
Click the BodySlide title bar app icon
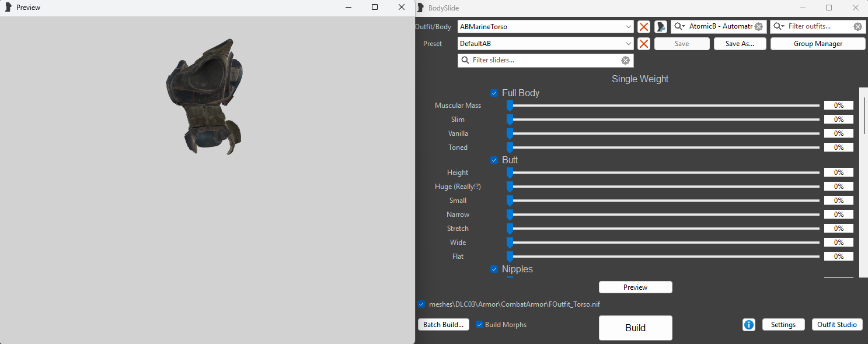point(420,8)
